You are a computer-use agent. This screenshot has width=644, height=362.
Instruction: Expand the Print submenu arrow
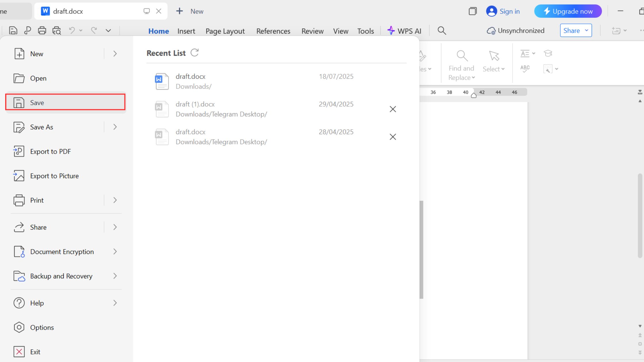[115, 200]
